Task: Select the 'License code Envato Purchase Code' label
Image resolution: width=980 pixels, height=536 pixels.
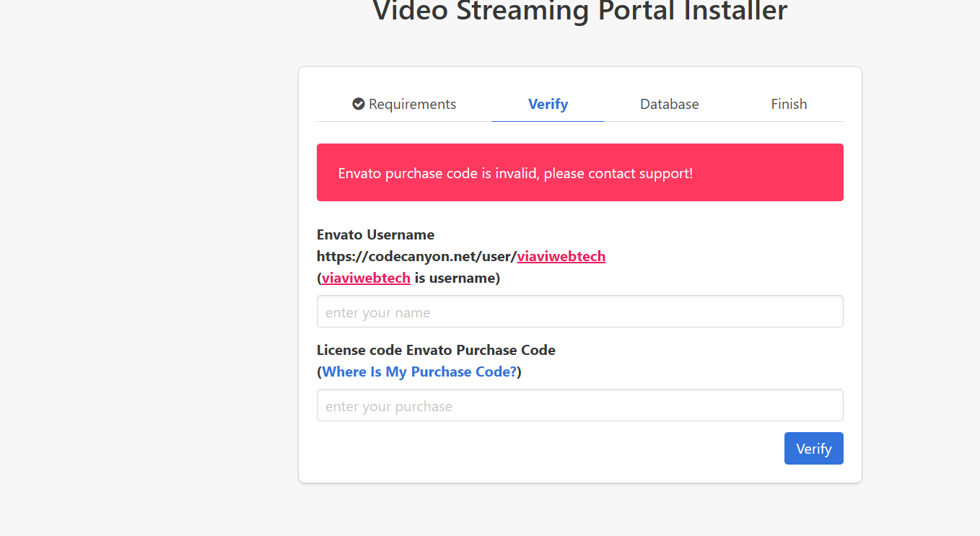Action: [x=436, y=350]
